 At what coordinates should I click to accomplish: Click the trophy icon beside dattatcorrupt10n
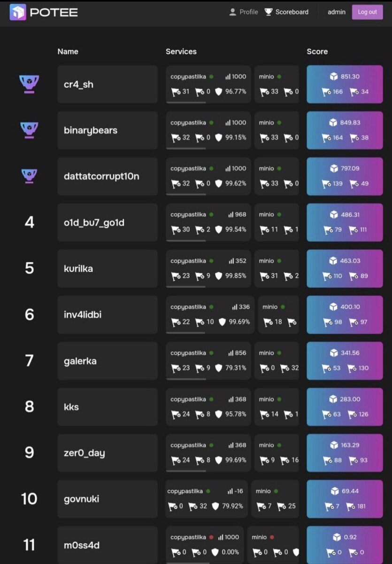29,176
